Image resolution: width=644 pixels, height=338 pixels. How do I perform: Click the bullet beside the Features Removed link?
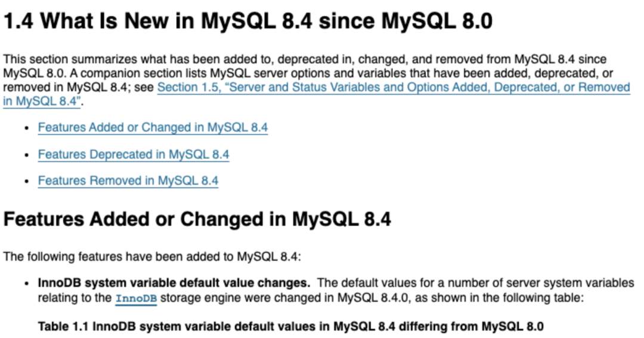[x=26, y=181]
